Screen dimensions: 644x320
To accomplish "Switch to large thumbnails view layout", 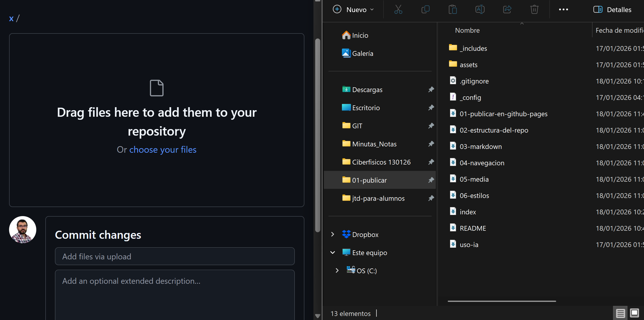I will pyautogui.click(x=634, y=313).
